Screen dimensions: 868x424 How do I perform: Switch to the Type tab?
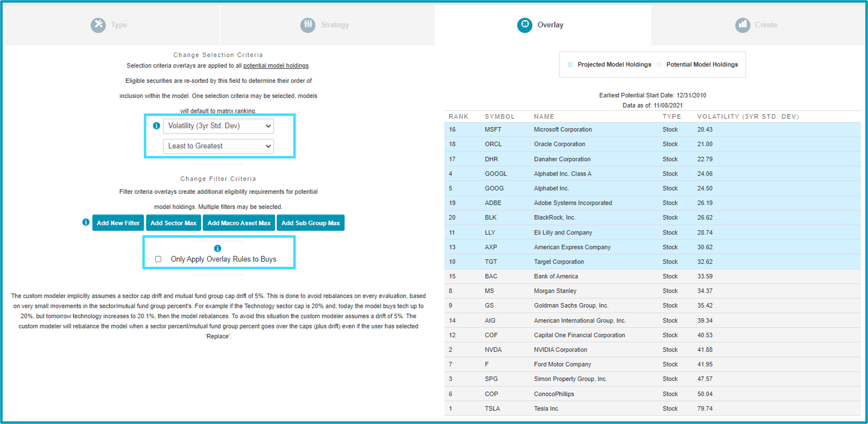click(111, 25)
